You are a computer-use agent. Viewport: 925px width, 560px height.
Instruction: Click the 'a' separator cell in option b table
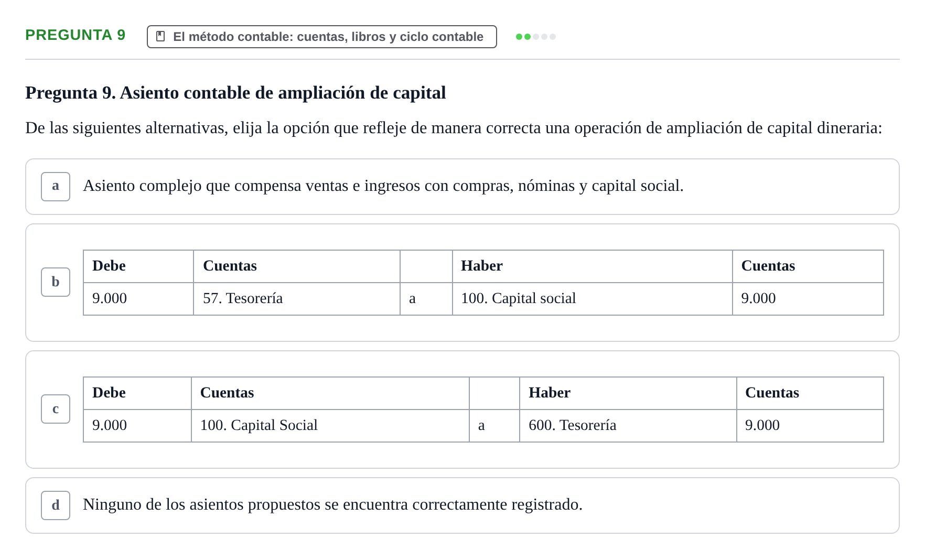point(426,299)
